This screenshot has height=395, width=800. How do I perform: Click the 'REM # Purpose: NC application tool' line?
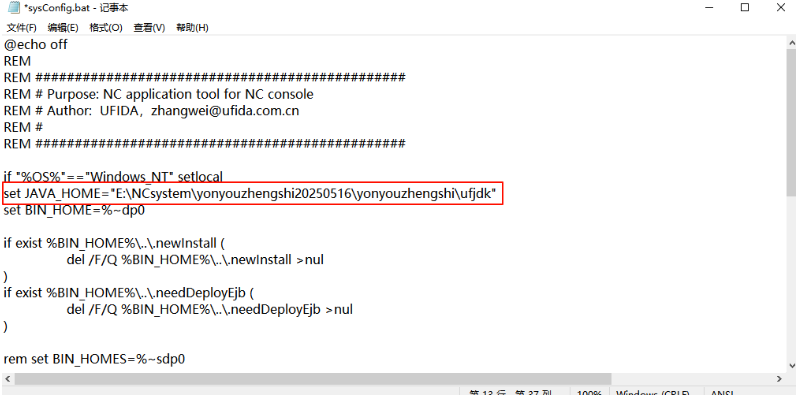coord(159,94)
